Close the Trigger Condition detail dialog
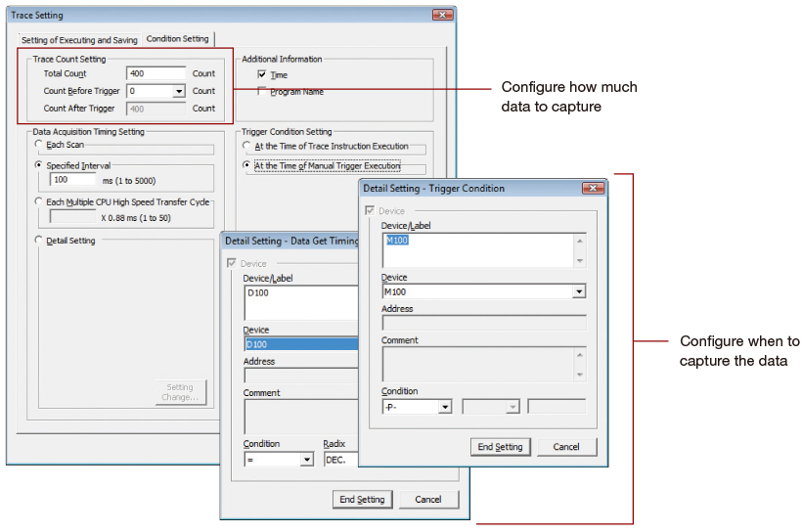 [594, 188]
